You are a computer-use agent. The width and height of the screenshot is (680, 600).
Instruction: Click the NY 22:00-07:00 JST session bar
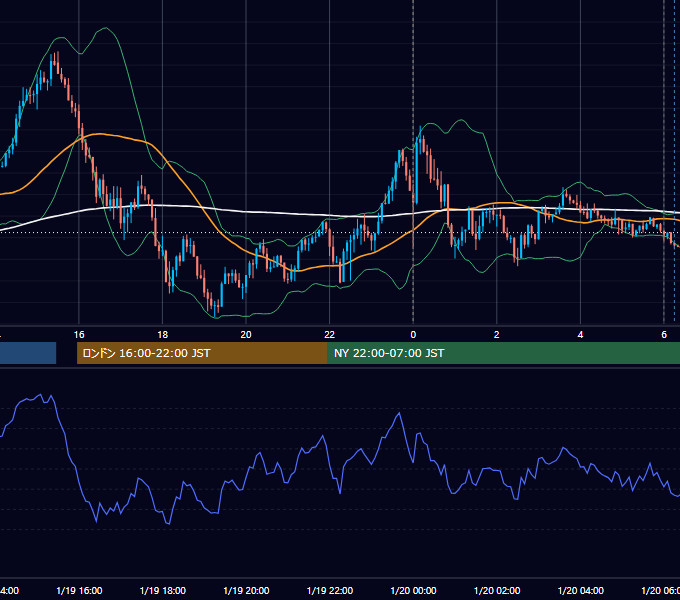click(503, 353)
